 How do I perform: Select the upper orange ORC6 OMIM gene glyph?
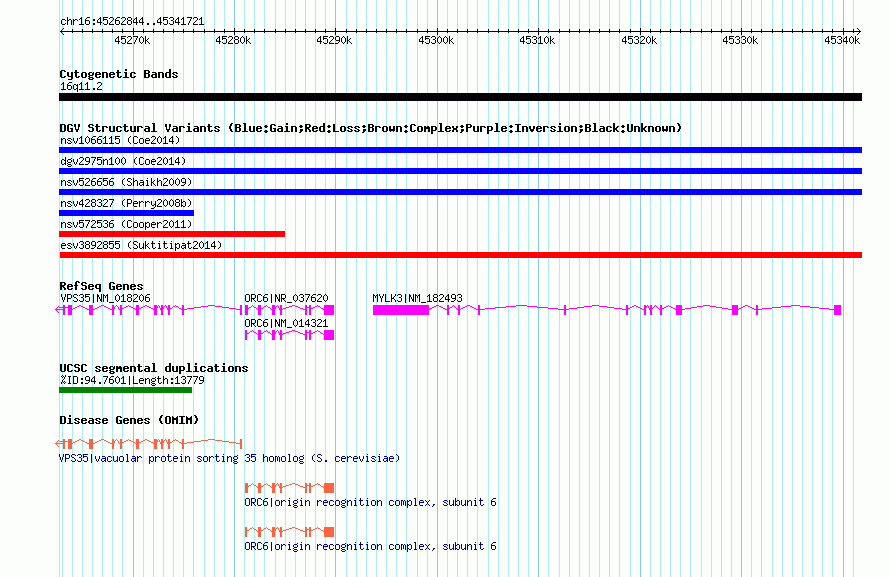pyautogui.click(x=289, y=487)
